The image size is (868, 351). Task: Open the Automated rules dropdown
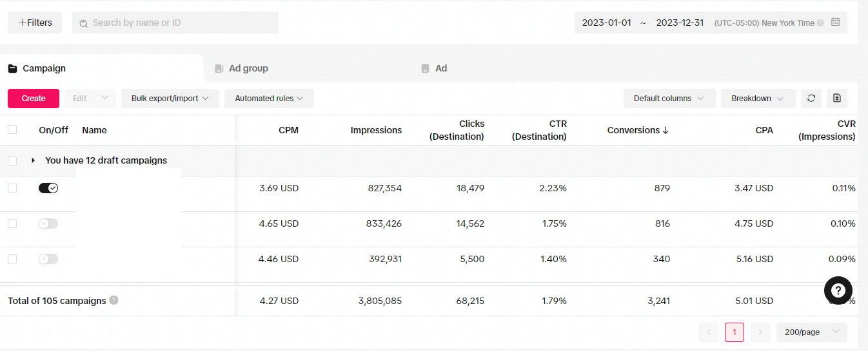click(x=269, y=99)
